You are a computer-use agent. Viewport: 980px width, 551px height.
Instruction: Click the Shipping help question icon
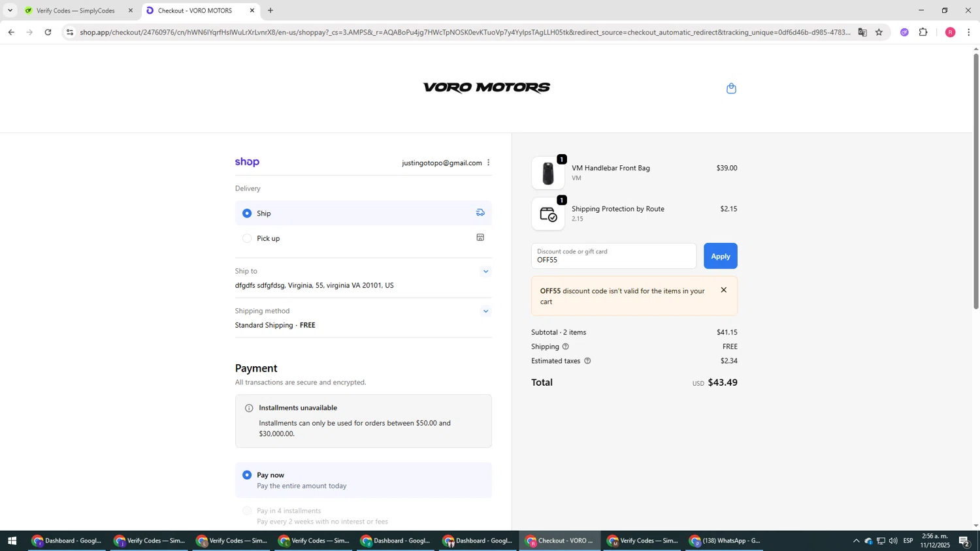(x=566, y=347)
